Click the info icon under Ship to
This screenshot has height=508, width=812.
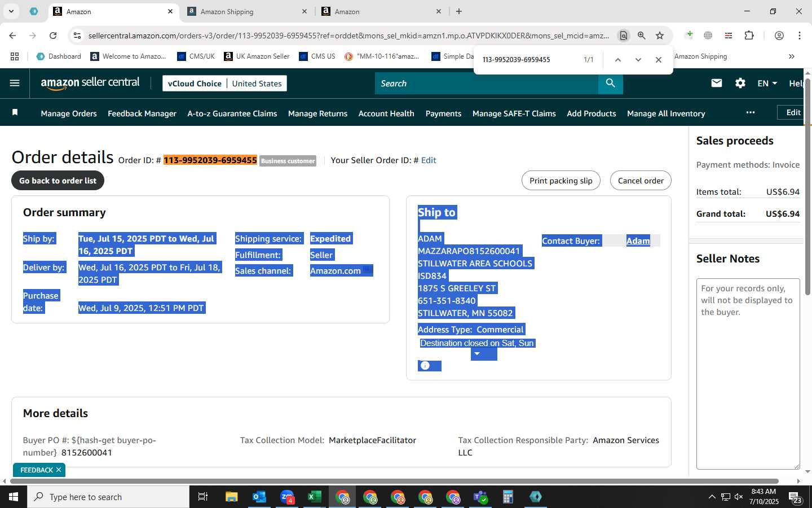[x=425, y=366]
